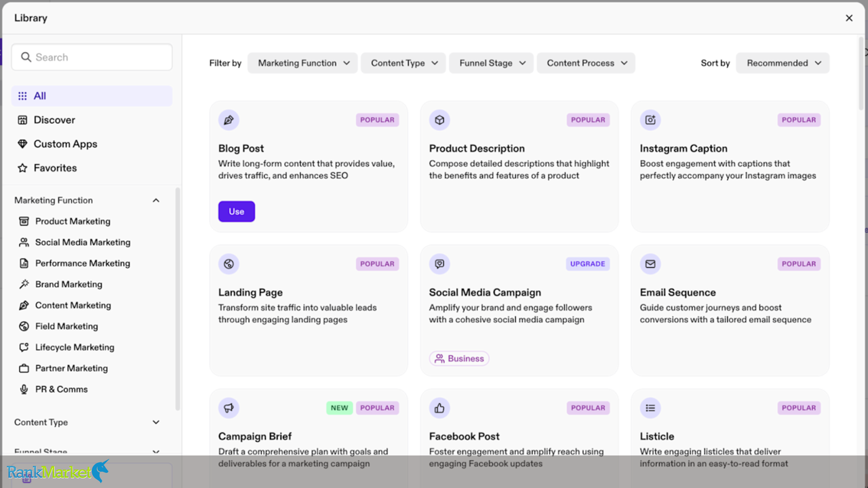The image size is (868, 488).
Task: Click the Custom Apps diamond icon
Action: click(22, 144)
